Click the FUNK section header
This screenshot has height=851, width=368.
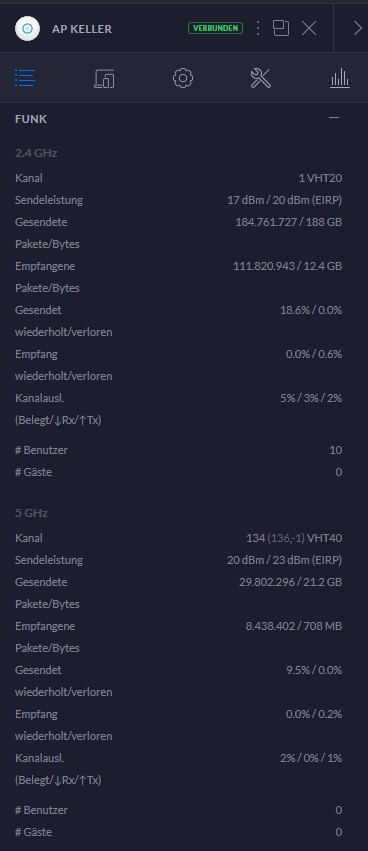31,119
